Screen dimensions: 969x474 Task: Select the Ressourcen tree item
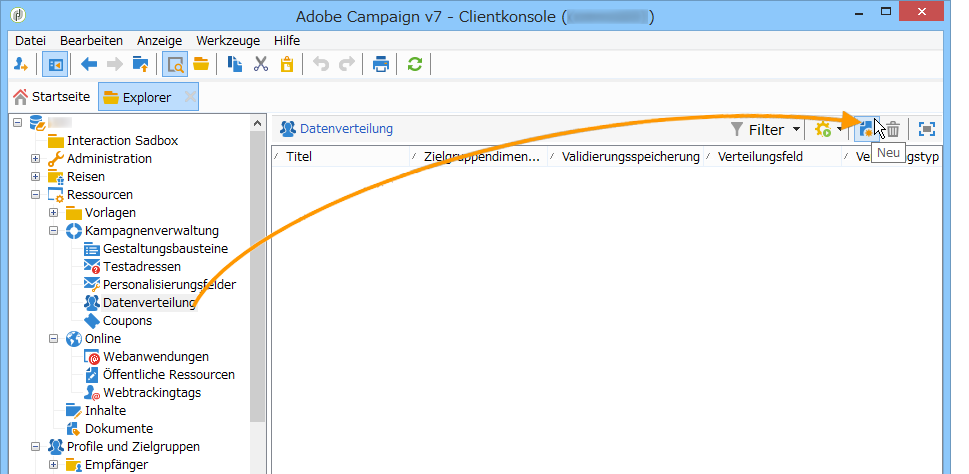tap(99, 195)
